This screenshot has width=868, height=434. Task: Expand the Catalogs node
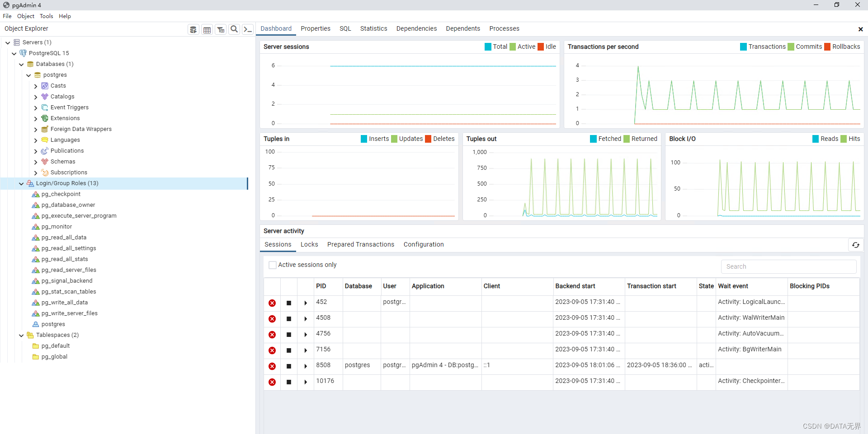pyautogui.click(x=36, y=97)
